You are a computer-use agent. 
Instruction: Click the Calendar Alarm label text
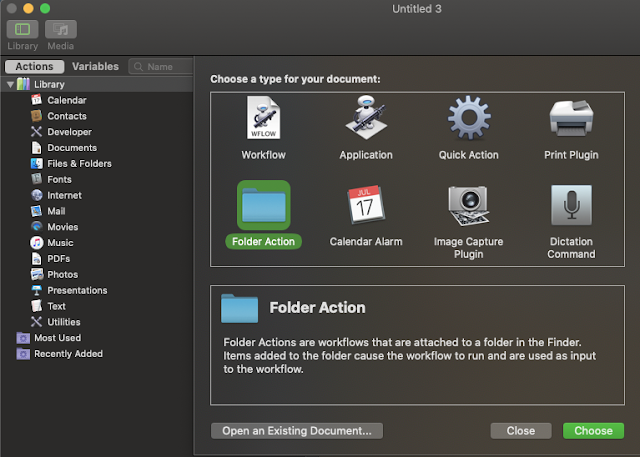click(366, 242)
